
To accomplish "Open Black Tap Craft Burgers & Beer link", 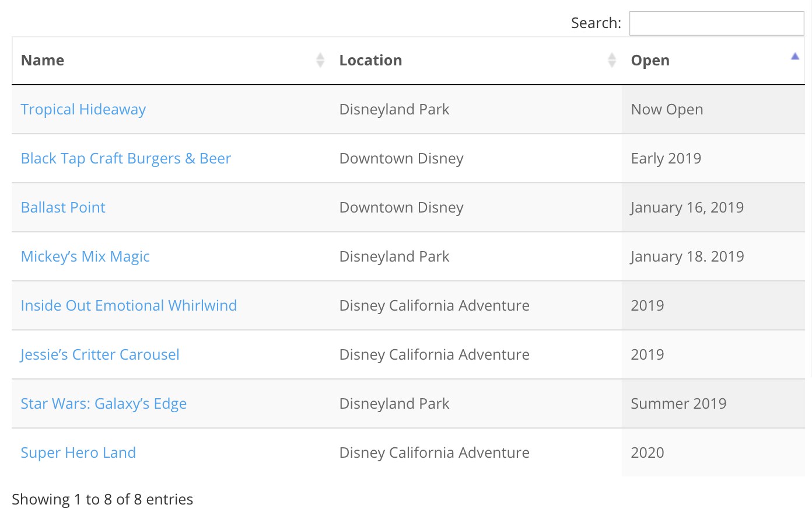I will [126, 159].
